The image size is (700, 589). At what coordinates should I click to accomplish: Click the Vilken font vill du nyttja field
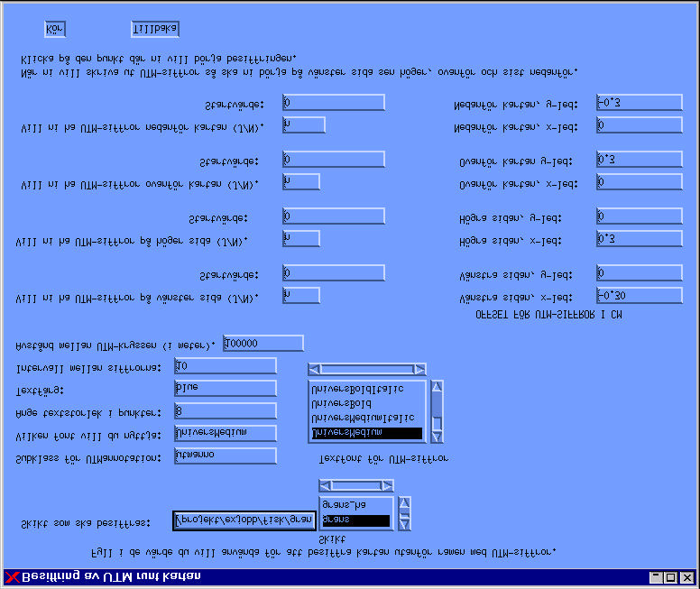[x=226, y=433]
